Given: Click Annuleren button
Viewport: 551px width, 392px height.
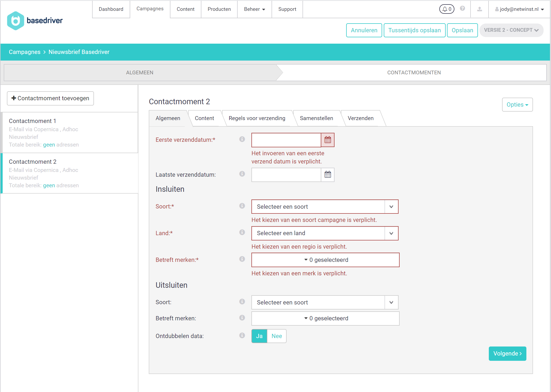Looking at the screenshot, I should coord(364,30).
